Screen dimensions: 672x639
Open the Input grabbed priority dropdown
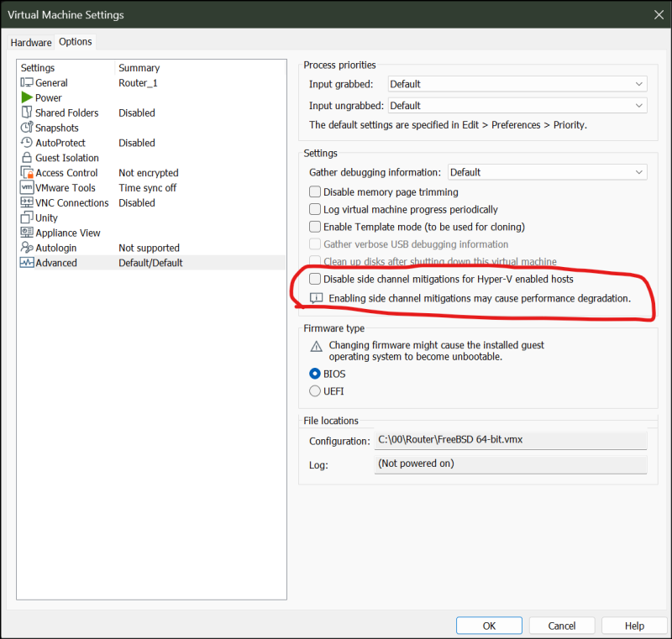517,84
